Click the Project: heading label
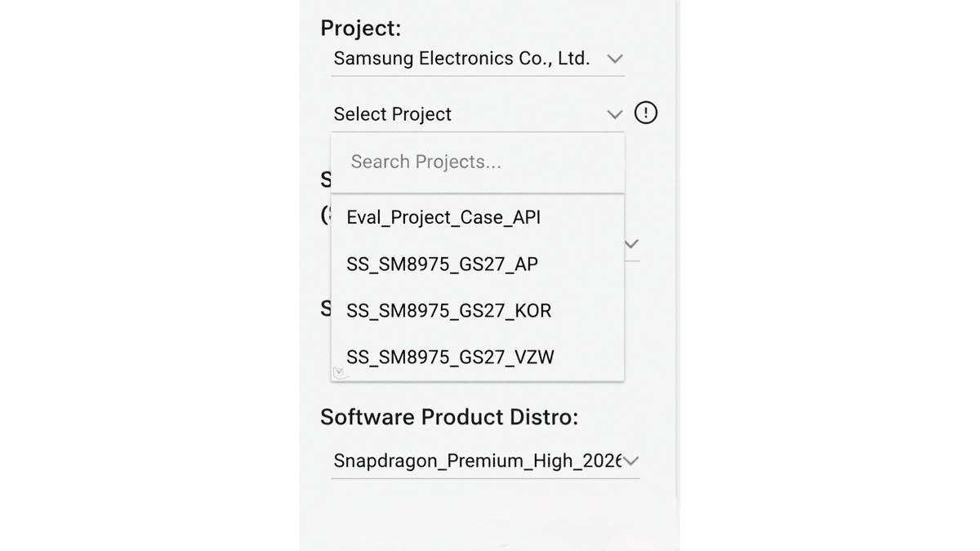Viewport: 980px width, 551px height. click(x=360, y=28)
